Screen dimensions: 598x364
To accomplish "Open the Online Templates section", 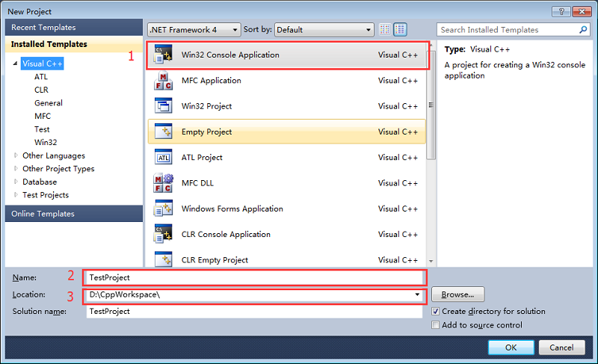I will (x=43, y=214).
